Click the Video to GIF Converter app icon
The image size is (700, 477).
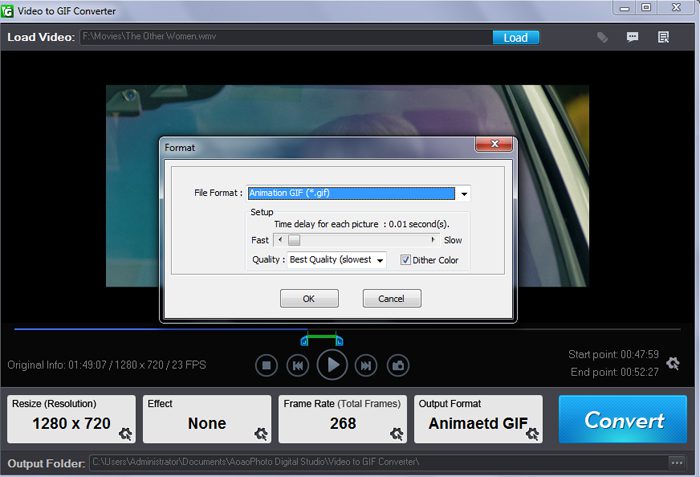point(7,11)
